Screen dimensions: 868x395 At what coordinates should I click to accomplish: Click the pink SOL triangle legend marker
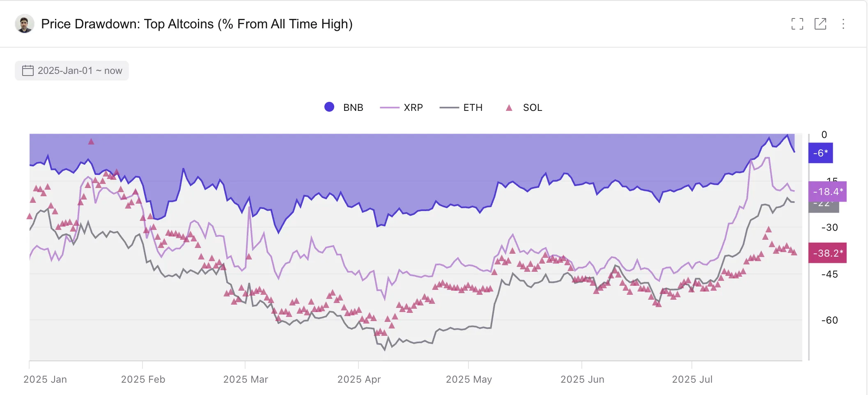click(x=509, y=108)
